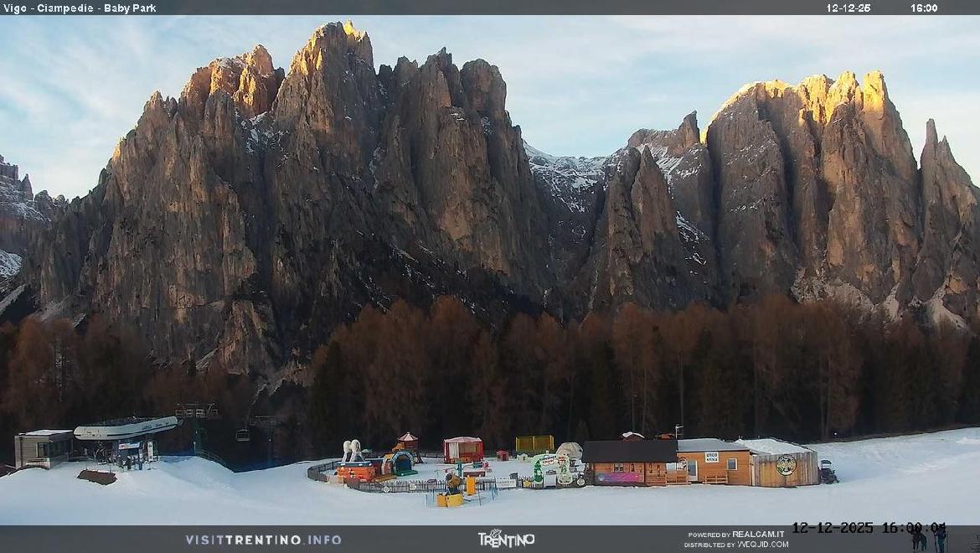Click the white sign on orange hut
This screenshot has height=553, width=980.
711,457
